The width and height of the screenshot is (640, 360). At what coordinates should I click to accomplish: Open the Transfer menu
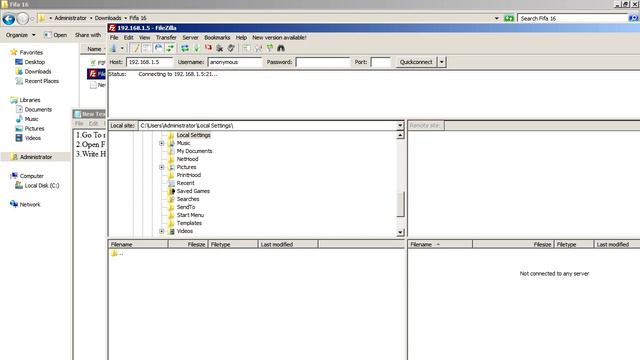click(x=166, y=37)
